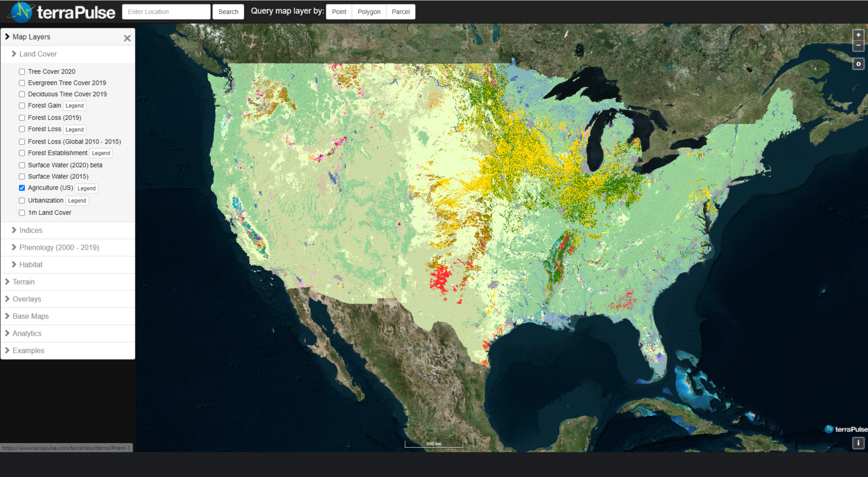Open the map info button
Screen dimensions: 868x477
[858, 443]
